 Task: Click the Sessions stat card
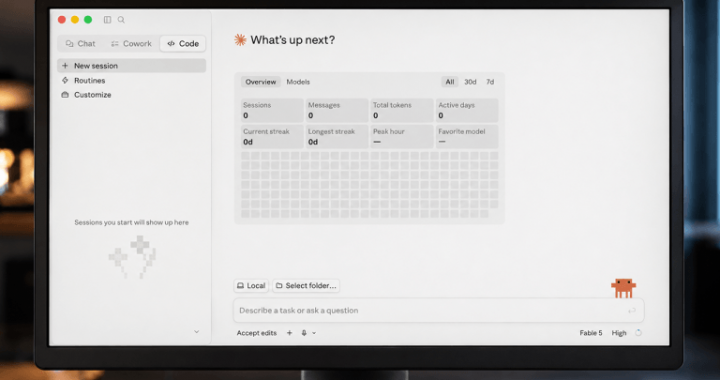pyautogui.click(x=272, y=110)
